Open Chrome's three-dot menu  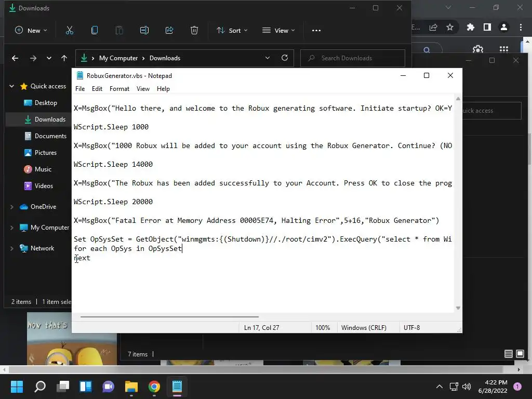[521, 27]
